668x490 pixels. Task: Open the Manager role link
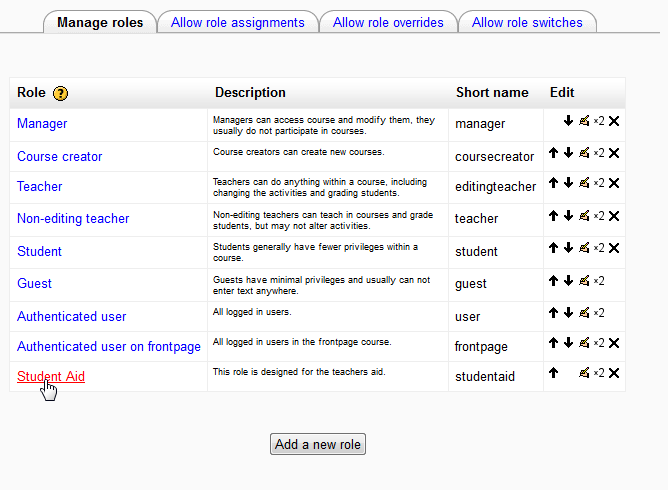tap(42, 124)
